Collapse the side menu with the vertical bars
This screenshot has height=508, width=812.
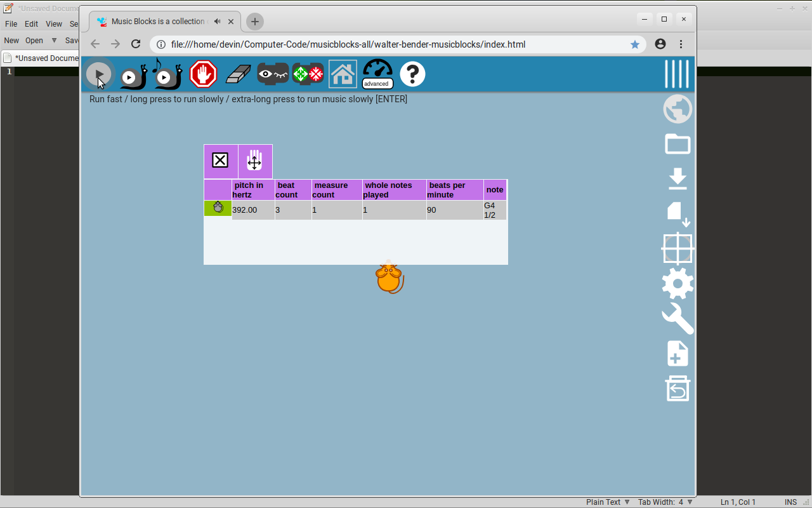point(677,74)
